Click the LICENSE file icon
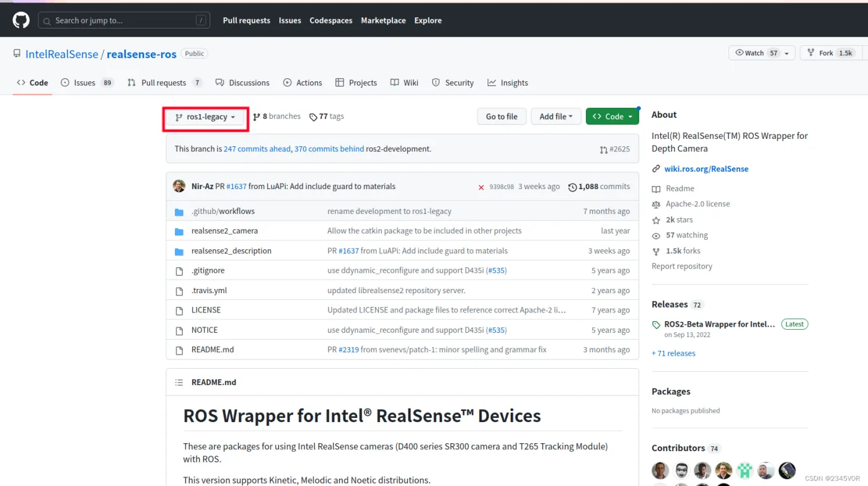The height and width of the screenshot is (486, 868). point(179,311)
